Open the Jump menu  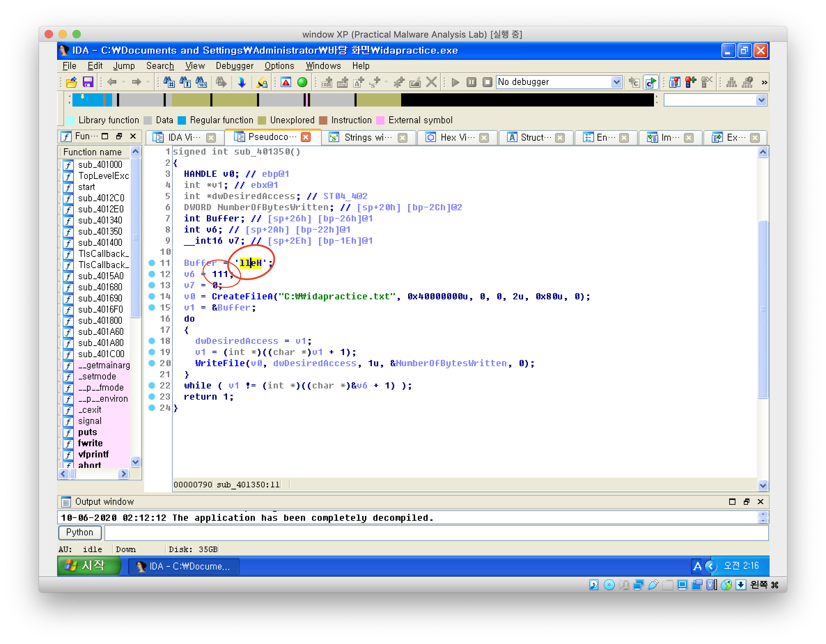(x=124, y=66)
